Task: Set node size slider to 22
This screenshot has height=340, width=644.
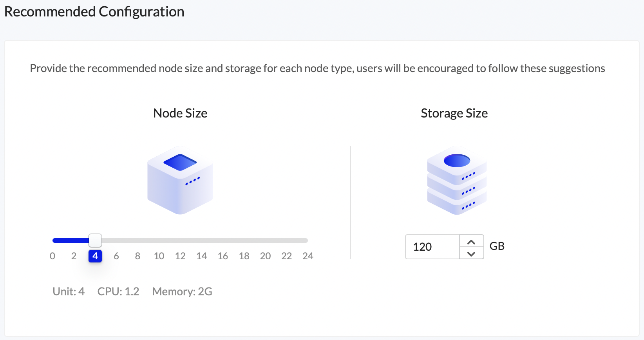Action: point(287,256)
